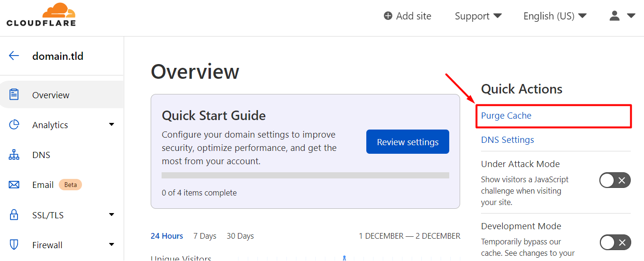
Task: Click the Cloudflare logo
Action: (41, 15)
